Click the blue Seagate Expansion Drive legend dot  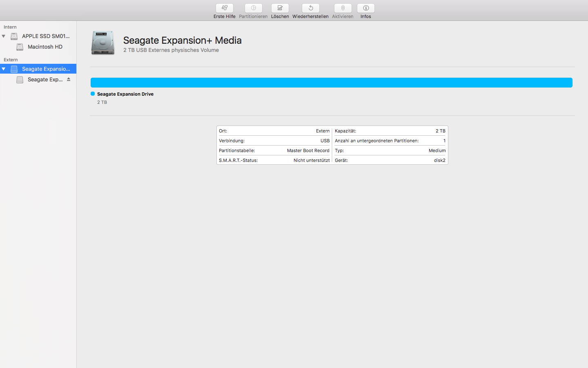pos(93,94)
